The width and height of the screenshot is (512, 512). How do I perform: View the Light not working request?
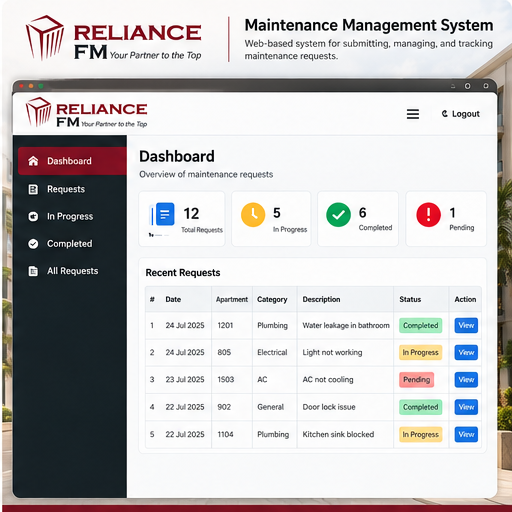tap(466, 353)
